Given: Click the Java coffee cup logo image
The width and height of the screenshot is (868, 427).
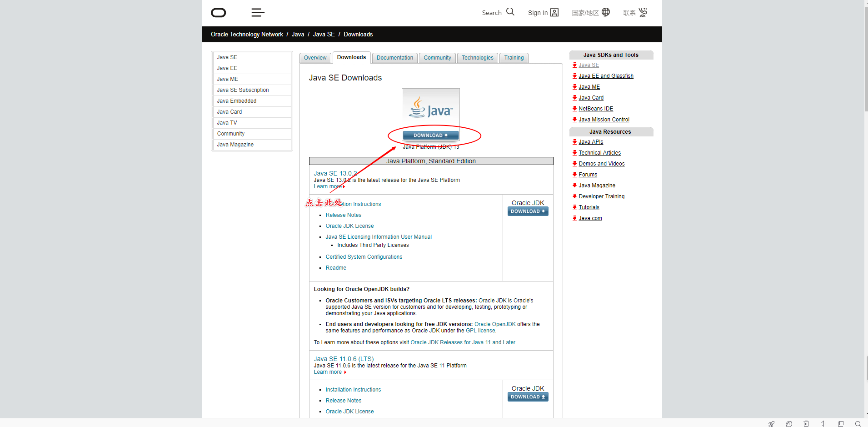Looking at the screenshot, I should [431, 108].
